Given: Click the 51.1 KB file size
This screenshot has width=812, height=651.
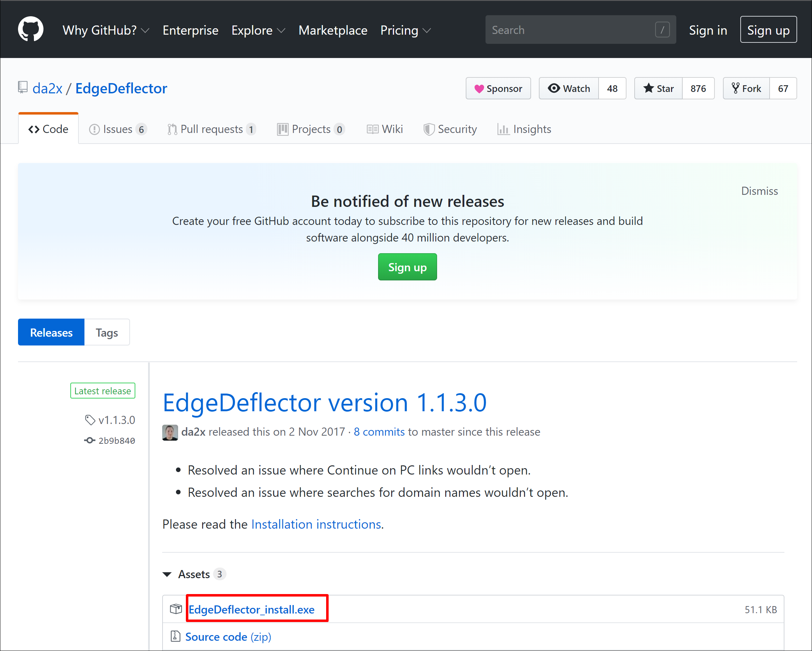Looking at the screenshot, I should pos(761,610).
